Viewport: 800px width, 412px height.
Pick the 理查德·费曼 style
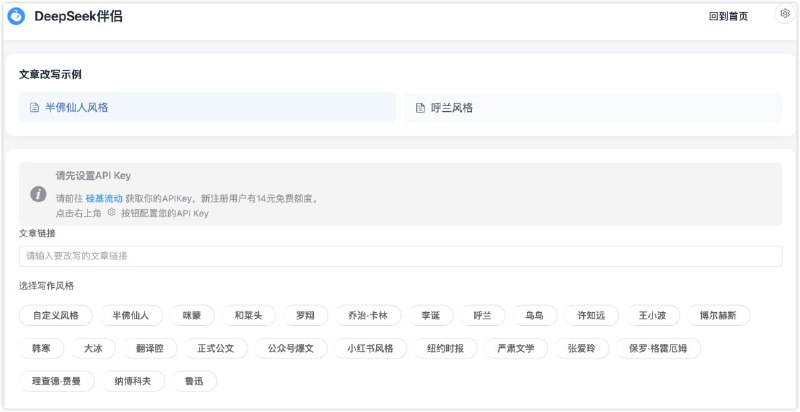pos(57,381)
